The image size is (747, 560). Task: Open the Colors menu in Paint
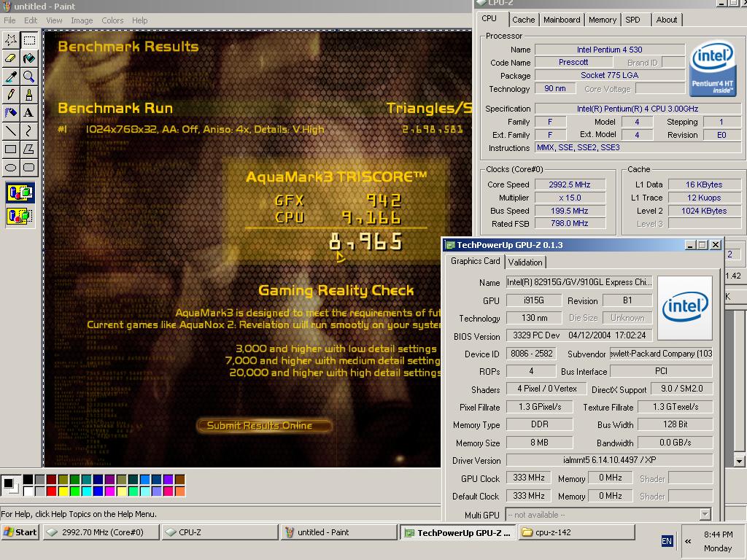(112, 20)
